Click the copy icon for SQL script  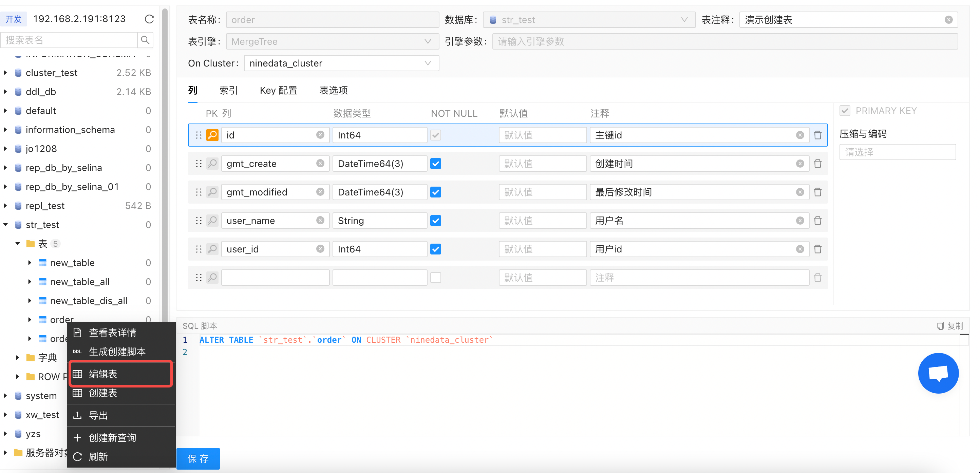[940, 326]
